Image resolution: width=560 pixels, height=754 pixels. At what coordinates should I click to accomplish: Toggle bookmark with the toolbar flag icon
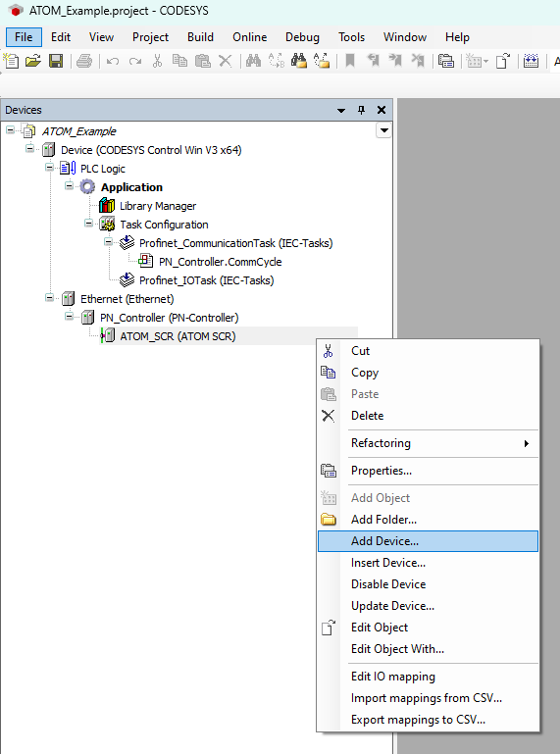pos(350,61)
